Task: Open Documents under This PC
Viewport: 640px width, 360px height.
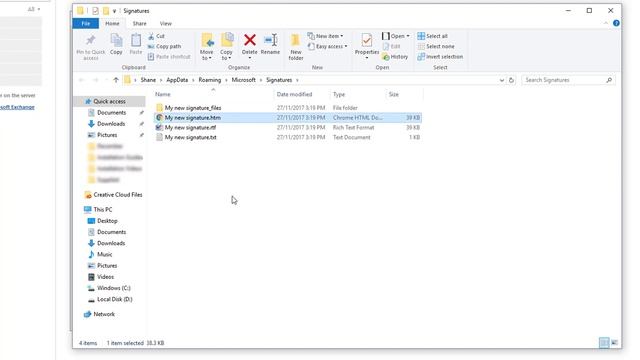Action: point(111,232)
